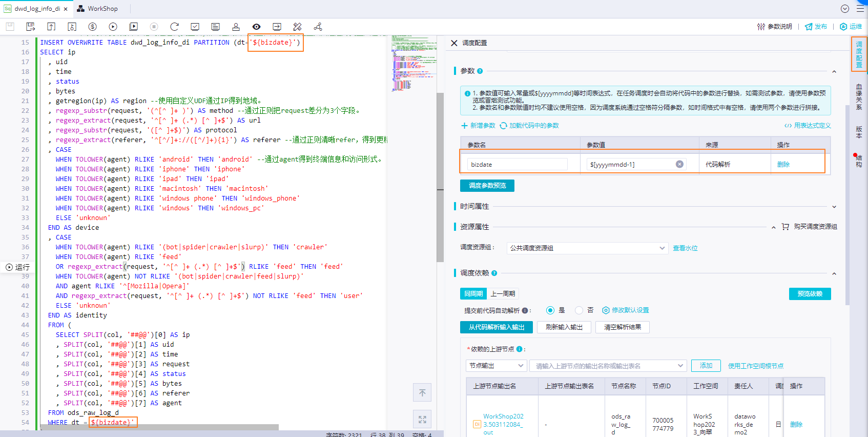Open the 调度配置 side tab
868x437 pixels.
pyautogui.click(x=859, y=54)
